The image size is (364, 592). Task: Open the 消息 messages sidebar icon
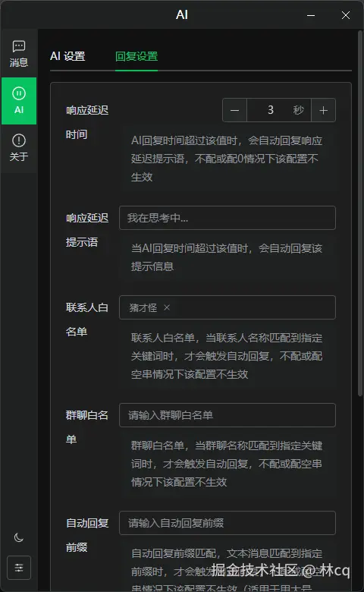tap(19, 54)
